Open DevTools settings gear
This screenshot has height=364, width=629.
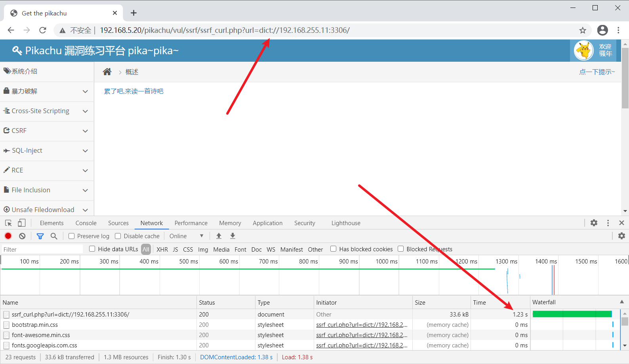click(594, 223)
